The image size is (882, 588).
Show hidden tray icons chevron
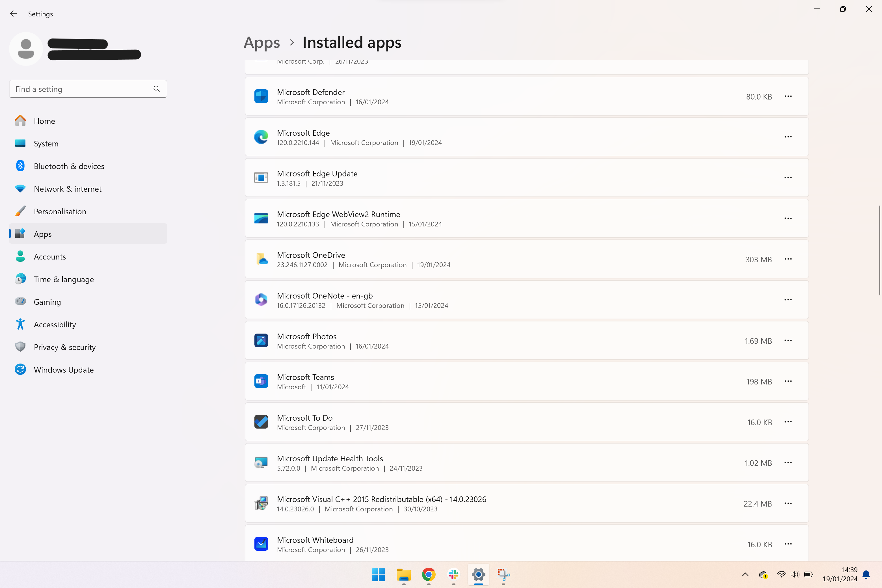[x=745, y=574]
